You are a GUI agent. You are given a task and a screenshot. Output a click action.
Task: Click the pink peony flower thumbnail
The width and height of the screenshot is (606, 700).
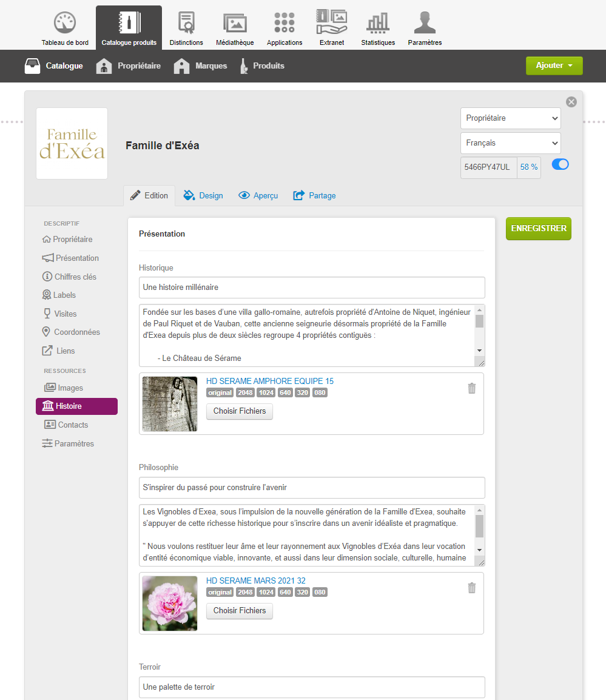click(x=170, y=604)
